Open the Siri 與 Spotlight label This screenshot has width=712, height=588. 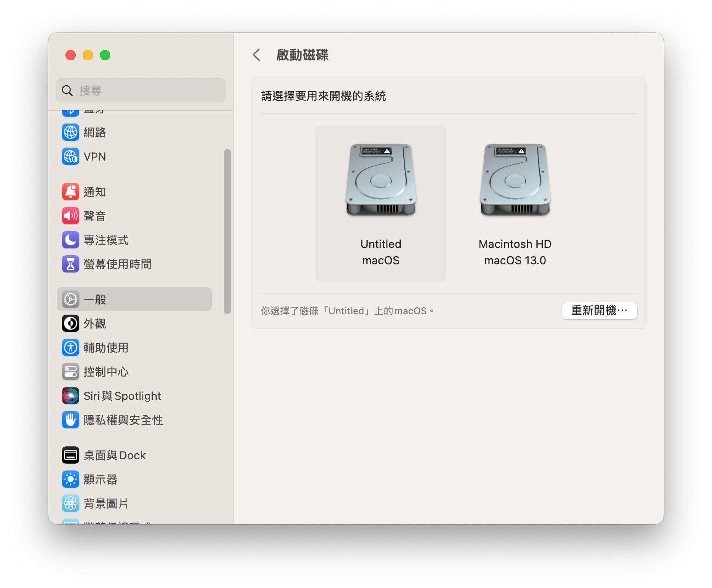click(x=122, y=396)
